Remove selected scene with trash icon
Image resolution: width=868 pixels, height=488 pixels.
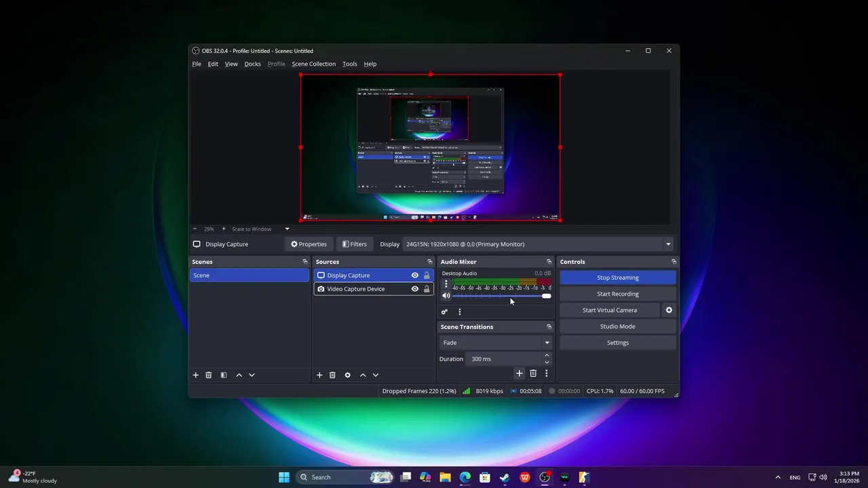point(209,375)
